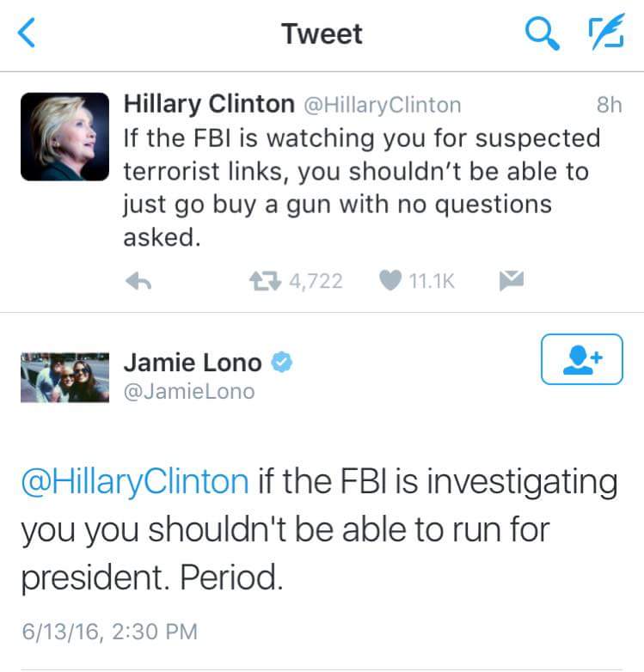The image size is (644, 672).
Task: Retweet Hillary Clinton's tweet
Action: click(265, 281)
